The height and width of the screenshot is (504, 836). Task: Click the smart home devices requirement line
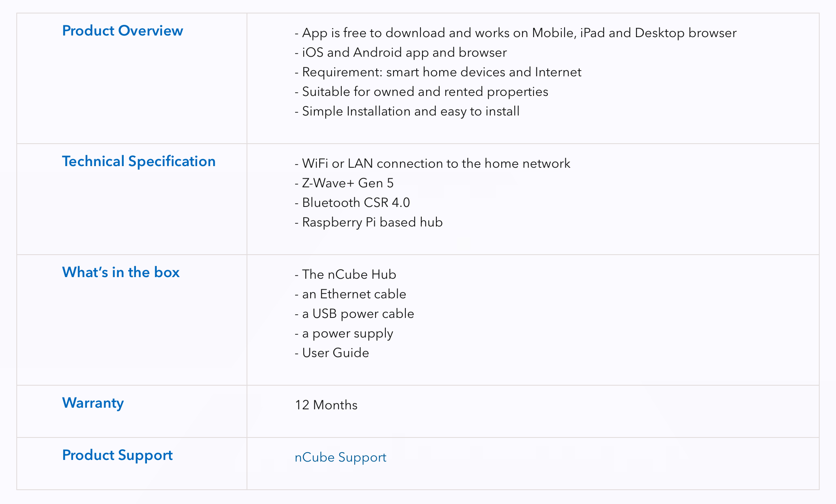pyautogui.click(x=438, y=72)
